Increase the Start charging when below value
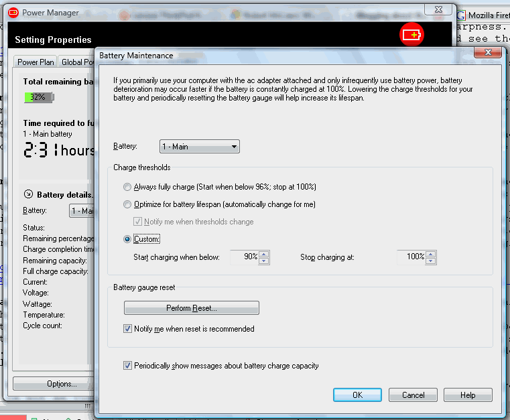Viewport: 510px width, 420px height. tap(264, 255)
